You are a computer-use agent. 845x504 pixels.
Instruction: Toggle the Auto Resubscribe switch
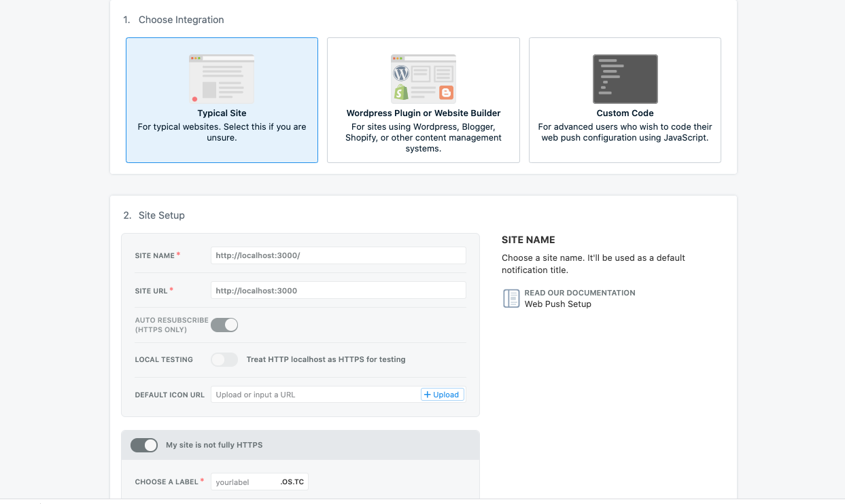click(224, 325)
